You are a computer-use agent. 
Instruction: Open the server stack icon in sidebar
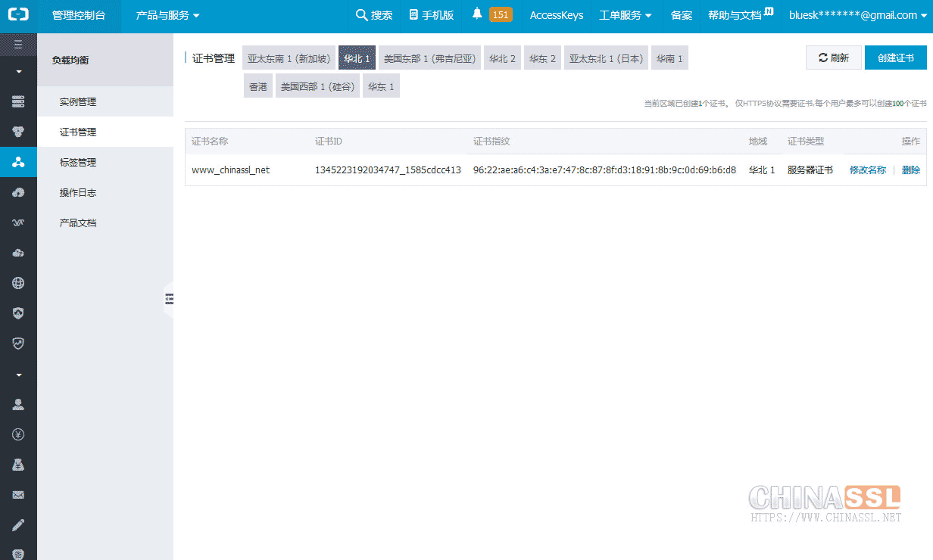tap(18, 101)
